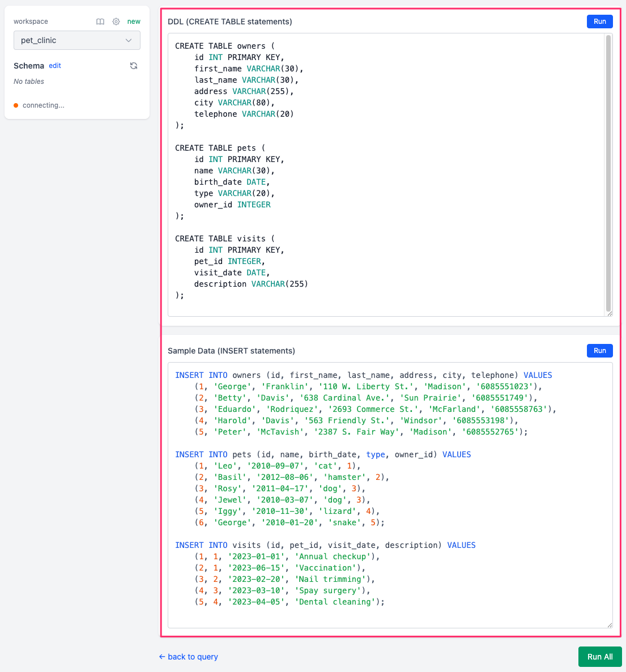
Task: Click the chevron in the workspace selector
Action: click(x=129, y=40)
